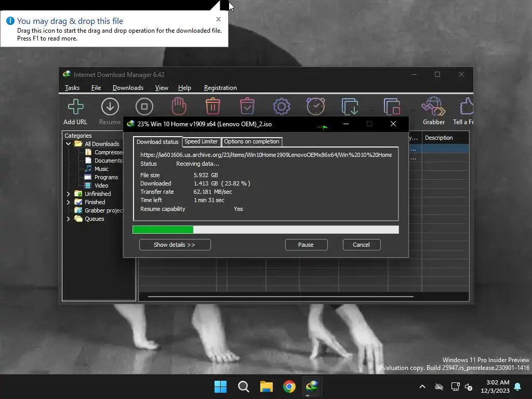Open the Help menu
Image resolution: width=532 pixels, height=399 pixels.
click(184, 87)
